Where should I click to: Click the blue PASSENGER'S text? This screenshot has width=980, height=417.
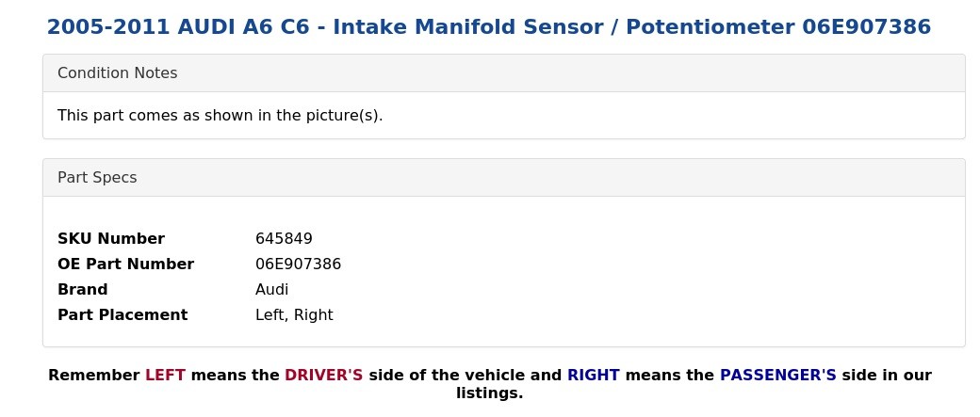tap(778, 376)
